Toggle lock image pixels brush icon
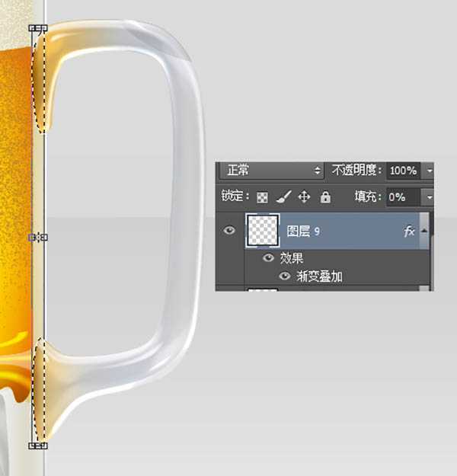Image resolution: width=457 pixels, height=476 pixels. pos(283,197)
